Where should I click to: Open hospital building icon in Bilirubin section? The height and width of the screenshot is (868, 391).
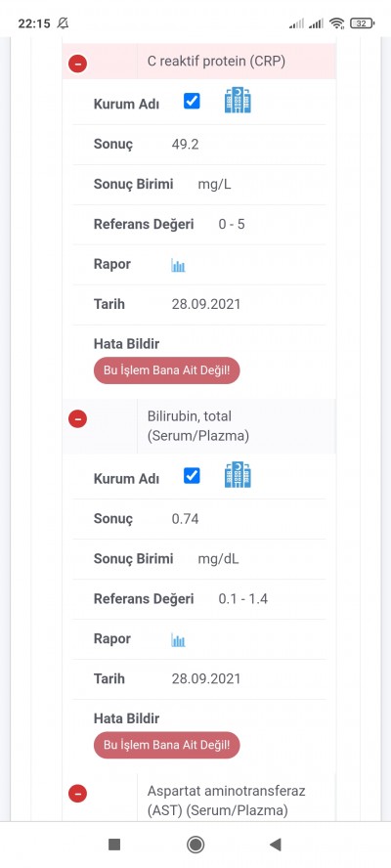click(x=238, y=475)
